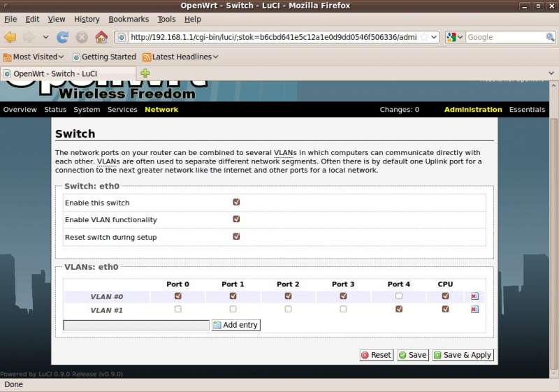Click the new VLAN entry name field
This screenshot has width=559, height=392.
click(136, 325)
